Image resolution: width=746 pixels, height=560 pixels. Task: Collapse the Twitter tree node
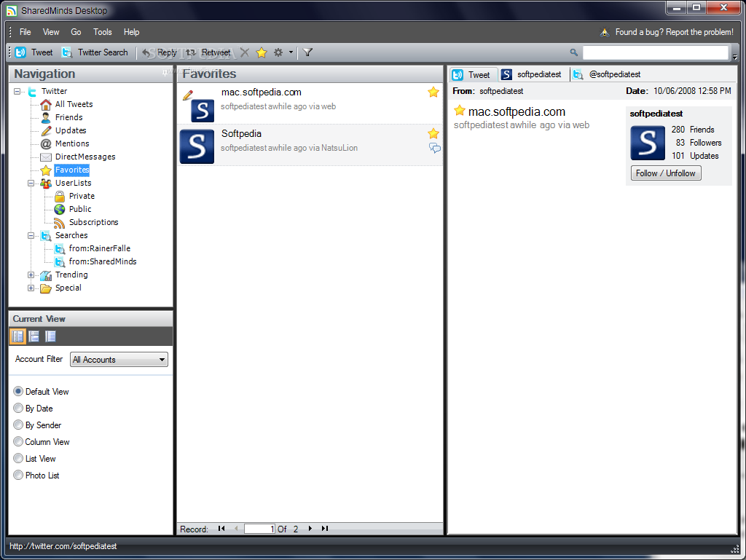click(17, 91)
